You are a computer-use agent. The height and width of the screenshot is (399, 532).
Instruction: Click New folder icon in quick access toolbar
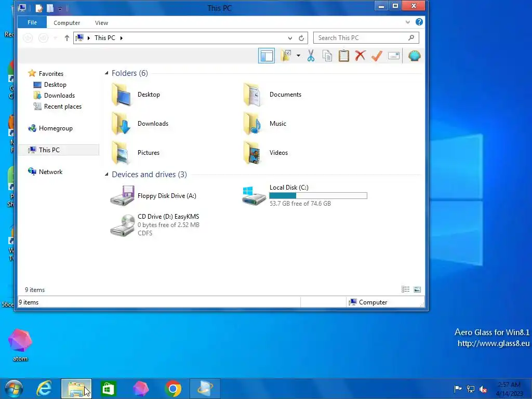50,8
